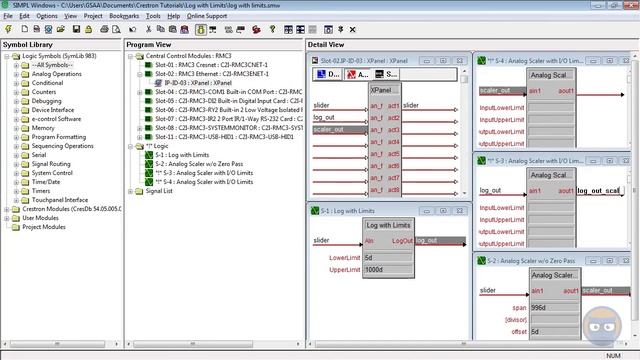This screenshot has height=360, width=640.
Task: Open the Online Support menu
Action: pos(207,16)
